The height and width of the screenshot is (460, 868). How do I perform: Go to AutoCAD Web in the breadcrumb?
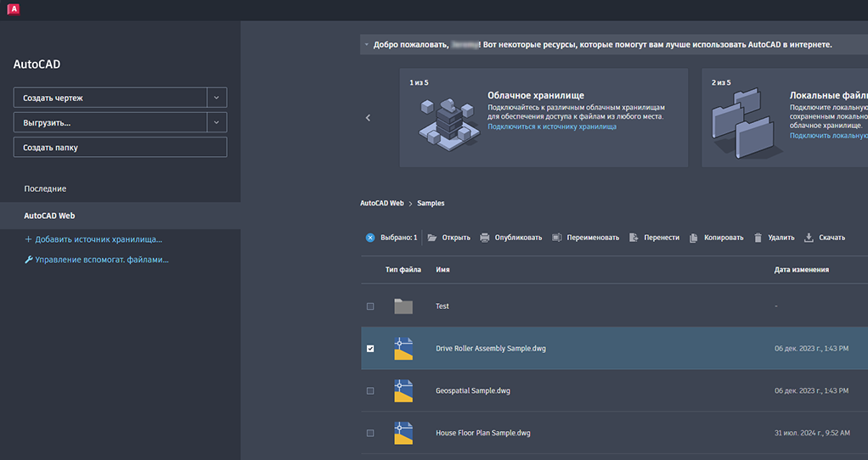coord(382,204)
